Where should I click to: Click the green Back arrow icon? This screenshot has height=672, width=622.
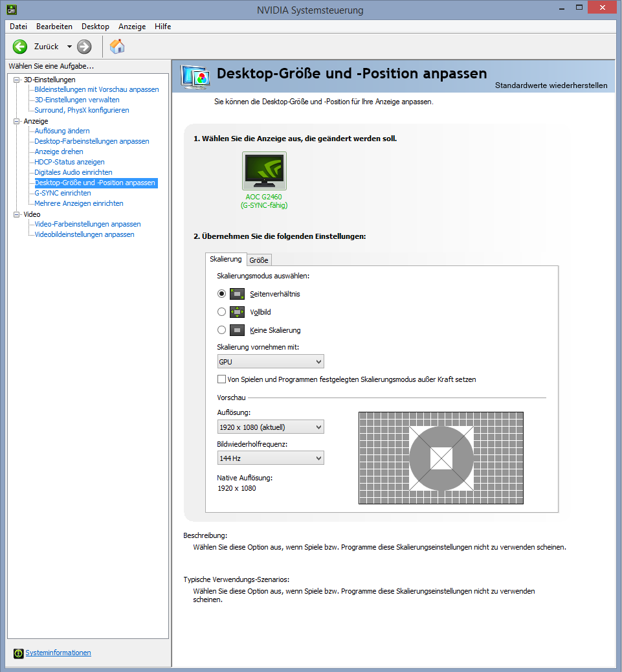[19, 46]
